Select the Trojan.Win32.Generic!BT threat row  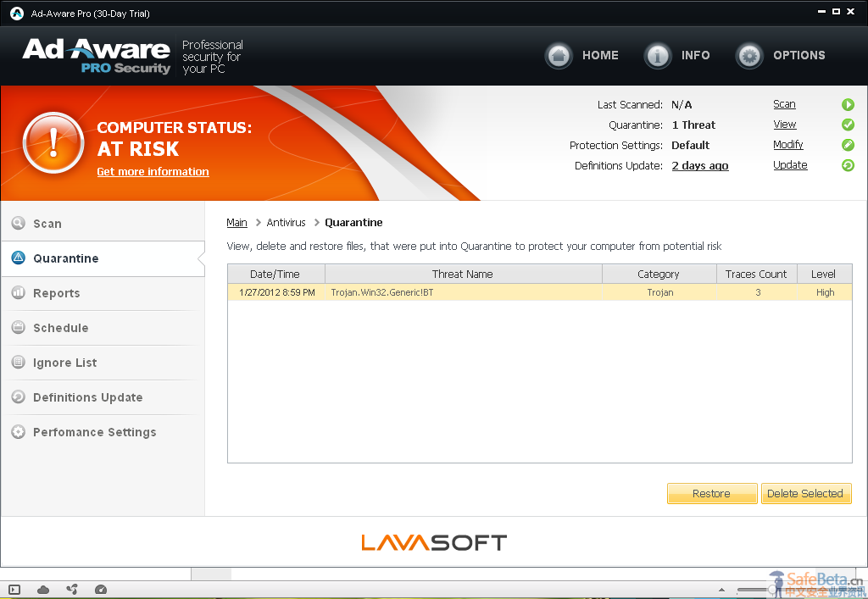[540, 292]
